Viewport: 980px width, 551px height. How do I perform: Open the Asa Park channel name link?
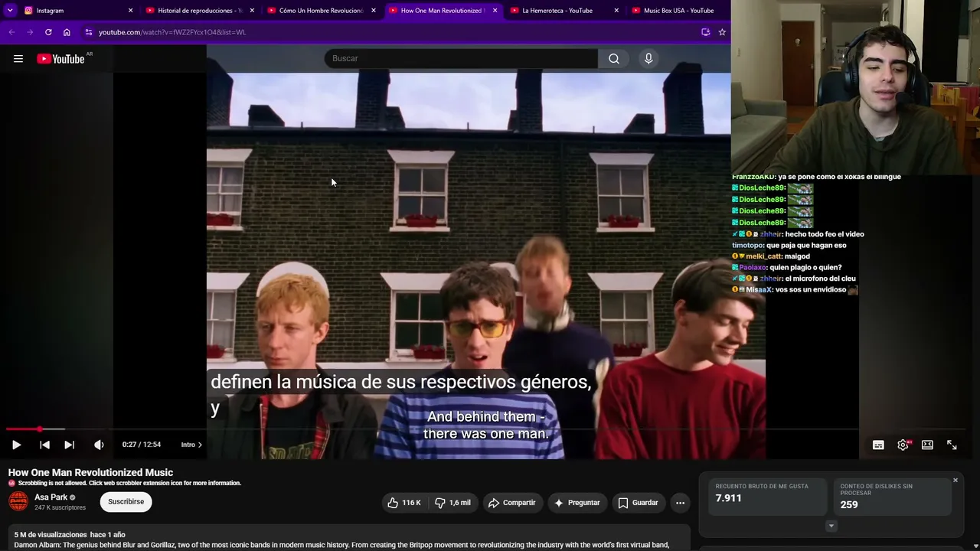tap(51, 497)
